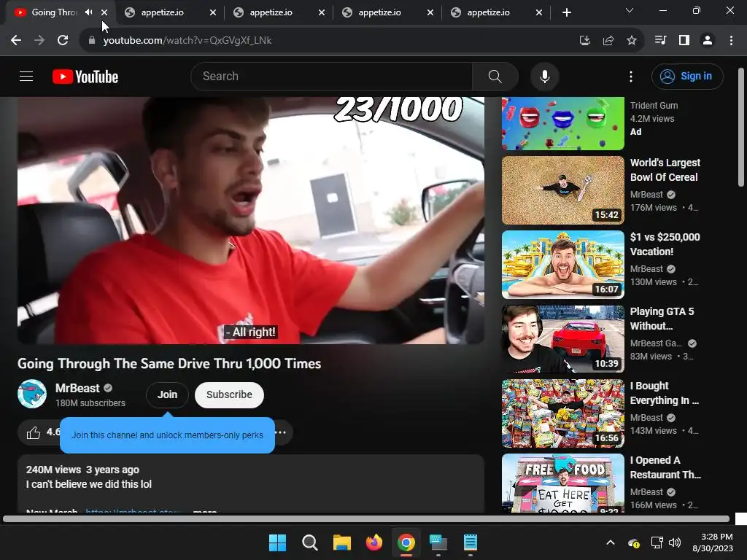Open volume control in system tray

coord(674,542)
